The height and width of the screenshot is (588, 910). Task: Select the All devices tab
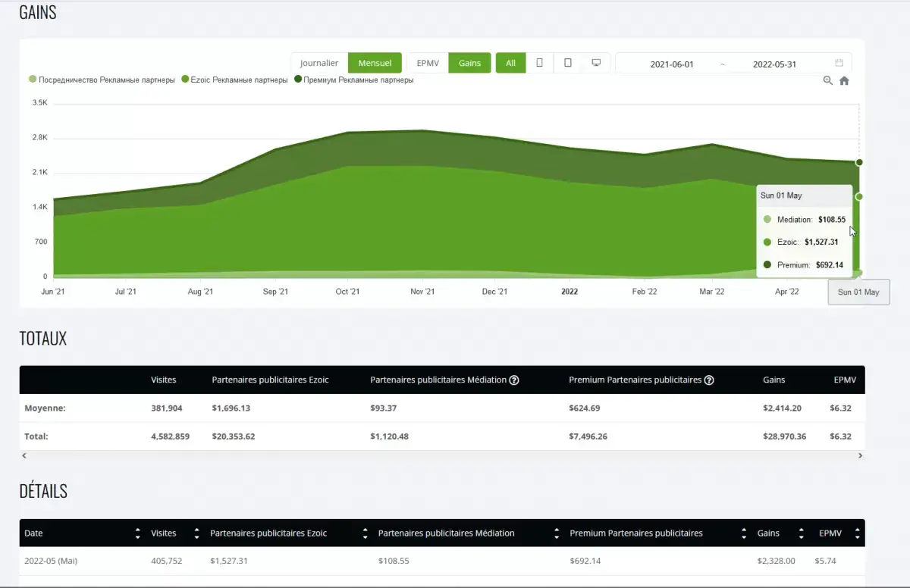(510, 63)
